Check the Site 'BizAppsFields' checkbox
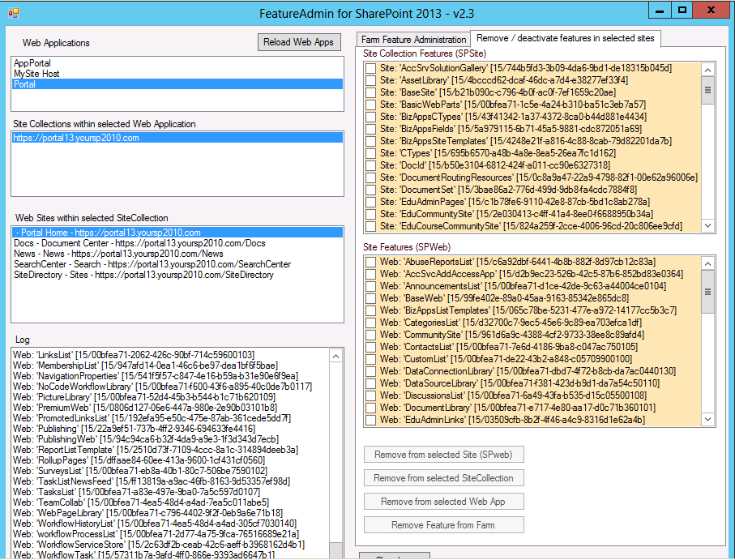 tap(371, 130)
